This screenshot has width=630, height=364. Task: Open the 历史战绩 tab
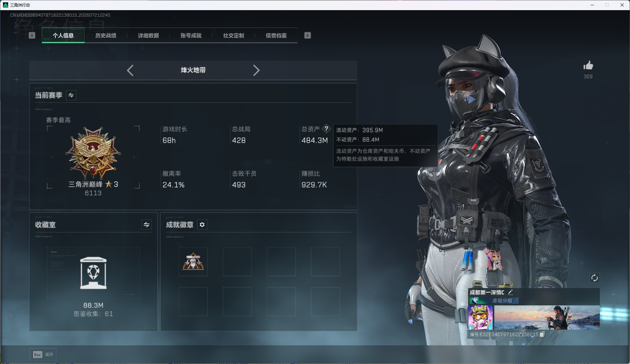pos(106,35)
